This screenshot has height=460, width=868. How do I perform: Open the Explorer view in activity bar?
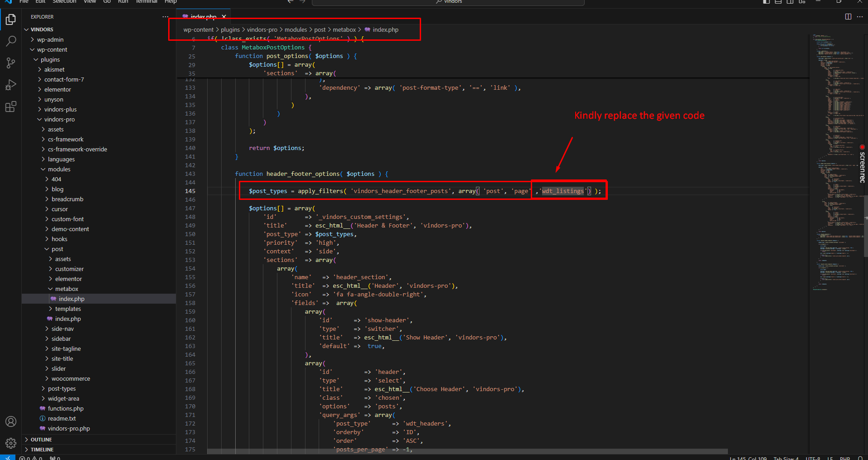coord(11,19)
